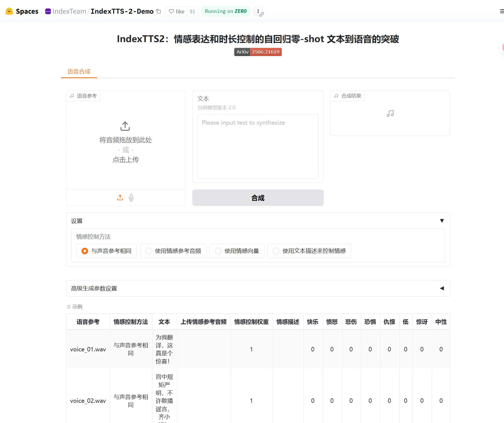Select the voice_01.wav example row
The height and width of the screenshot is (423, 504).
88,349
